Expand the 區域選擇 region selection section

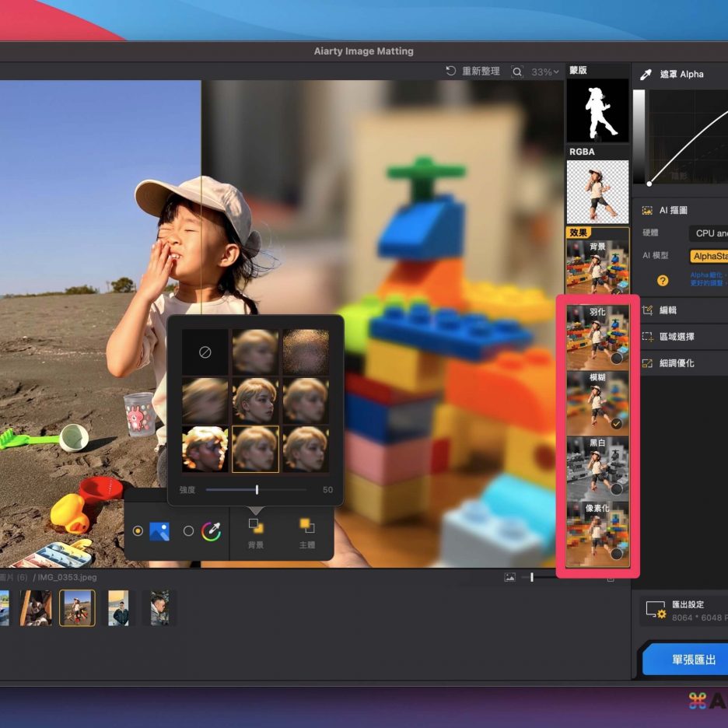pos(675,337)
